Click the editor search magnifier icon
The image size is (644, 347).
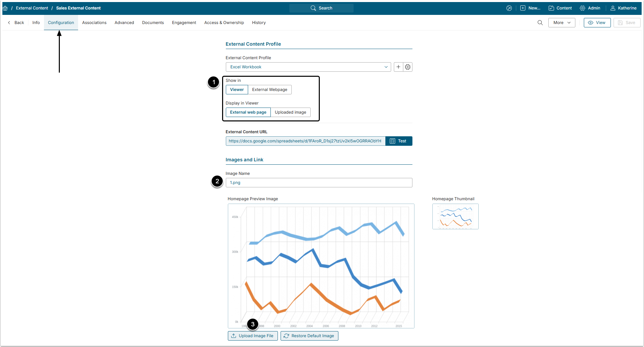[540, 23]
